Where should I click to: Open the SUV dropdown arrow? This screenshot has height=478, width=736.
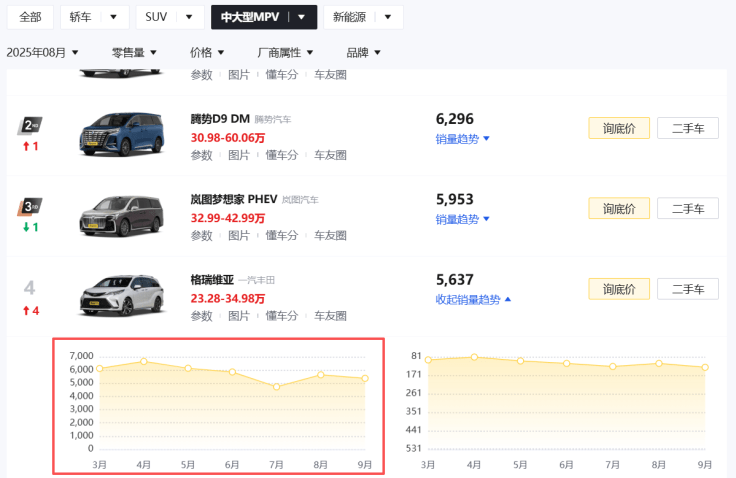pos(189,17)
